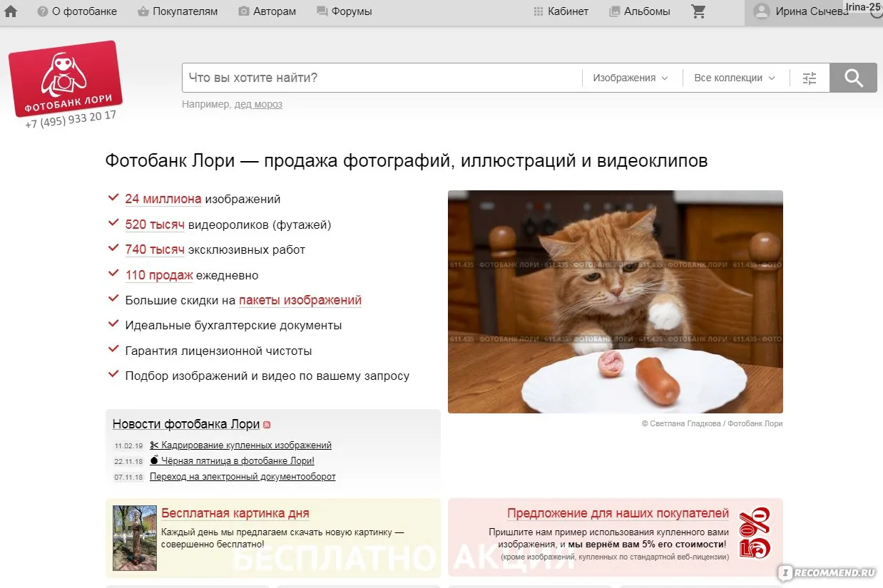Open the 24 миллиона link
The image size is (883, 588).
[x=163, y=200]
